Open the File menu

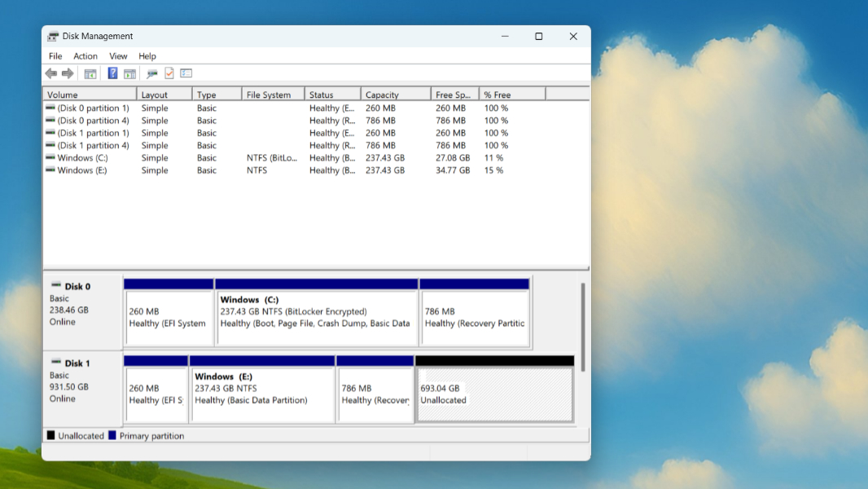point(55,56)
